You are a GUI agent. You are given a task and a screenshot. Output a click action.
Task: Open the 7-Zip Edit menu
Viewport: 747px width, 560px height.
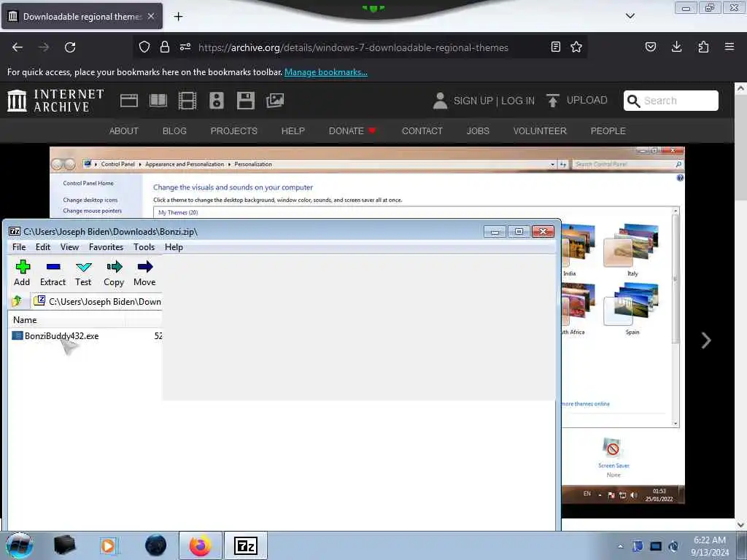click(x=43, y=247)
